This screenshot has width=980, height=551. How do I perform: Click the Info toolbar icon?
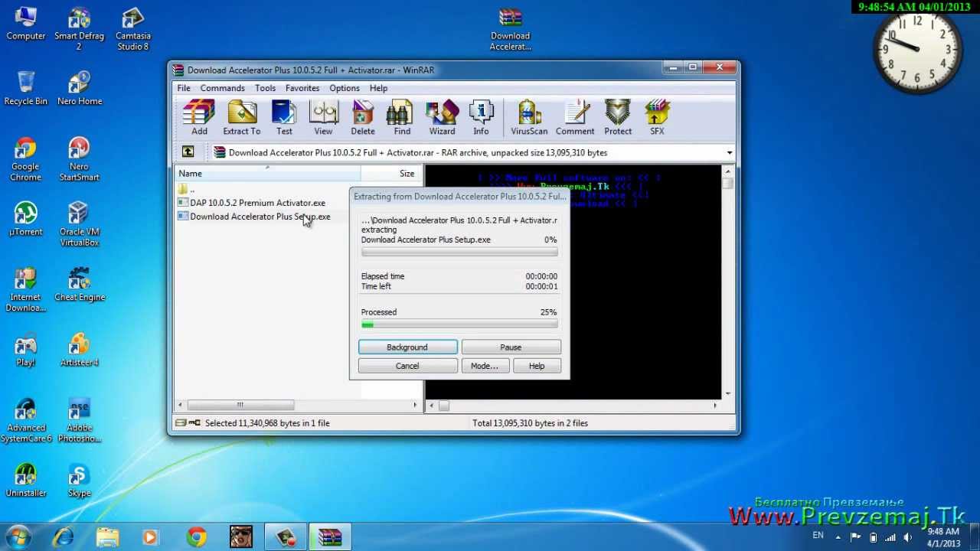click(x=481, y=118)
